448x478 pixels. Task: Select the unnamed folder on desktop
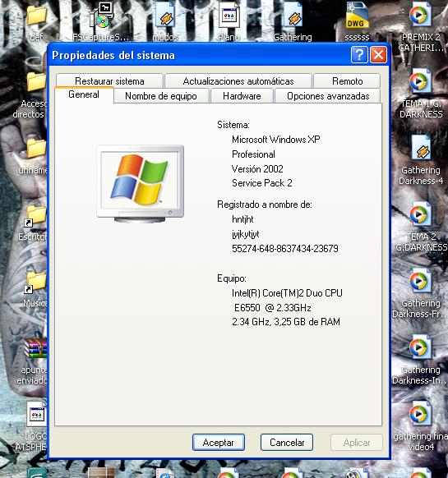tap(36, 148)
